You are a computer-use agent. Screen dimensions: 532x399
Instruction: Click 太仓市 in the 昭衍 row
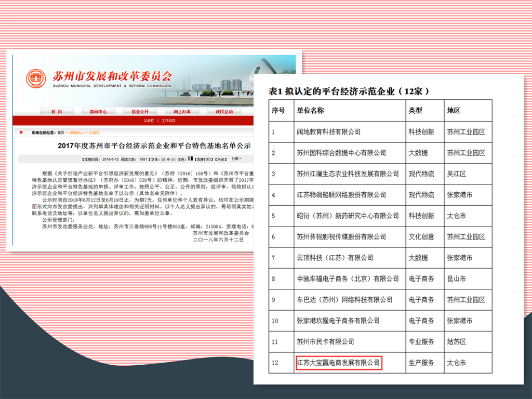point(457,216)
